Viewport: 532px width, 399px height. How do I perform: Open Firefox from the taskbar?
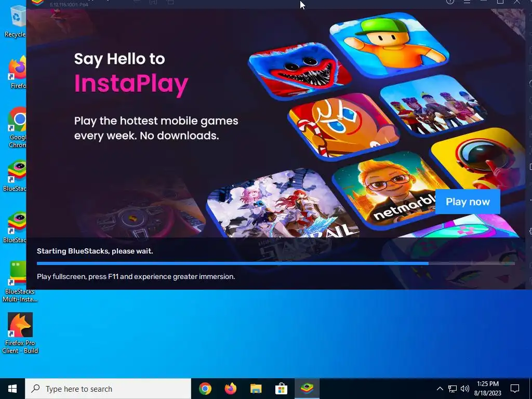[x=230, y=389]
